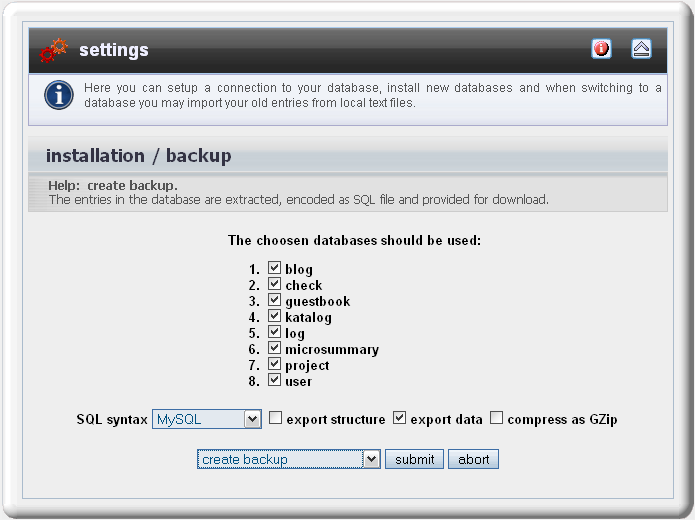Screen dimensions: 695x520
Task: Click the installation / backup section heading
Action: [x=139, y=156]
